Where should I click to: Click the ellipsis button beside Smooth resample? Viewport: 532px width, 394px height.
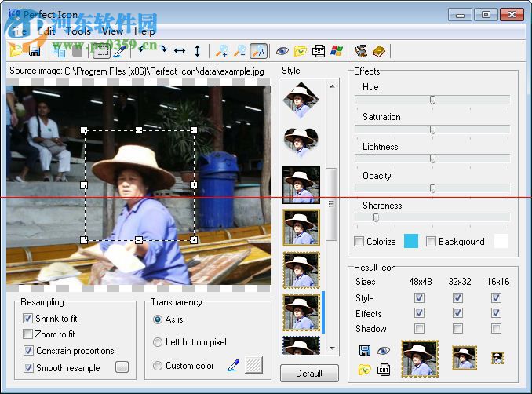click(x=122, y=367)
